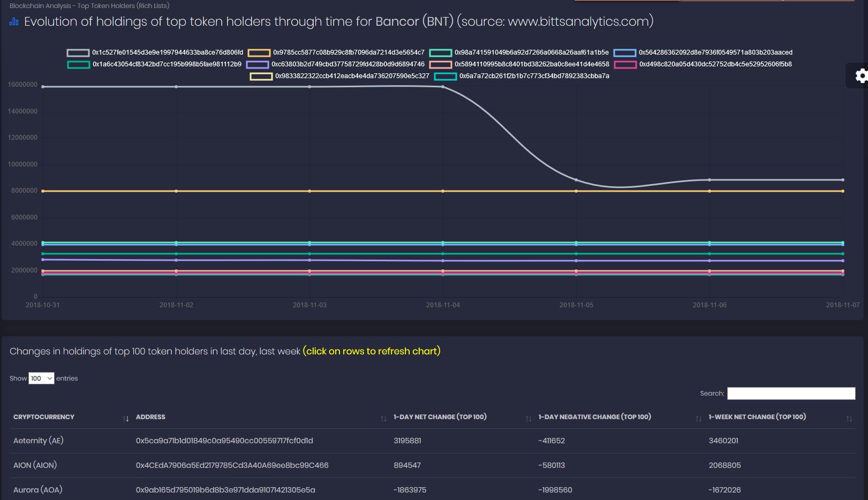
Task: Click the -580113 negative change value
Action: coord(552,465)
